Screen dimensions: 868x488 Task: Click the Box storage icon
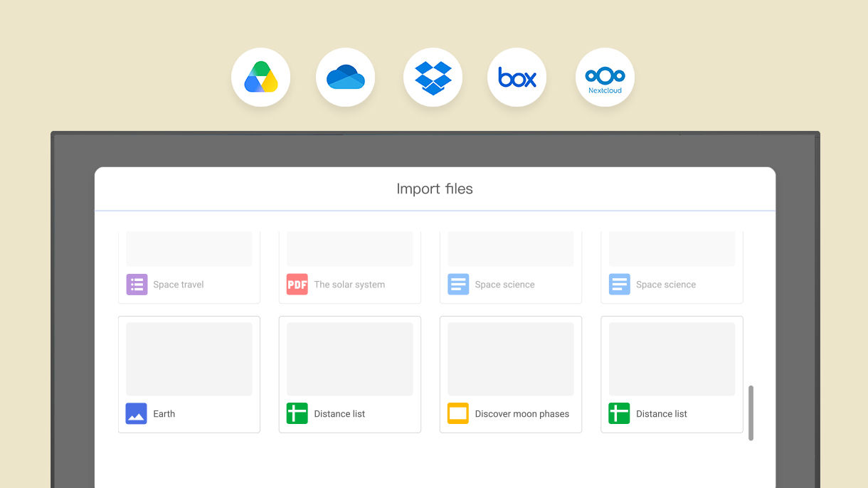point(517,77)
